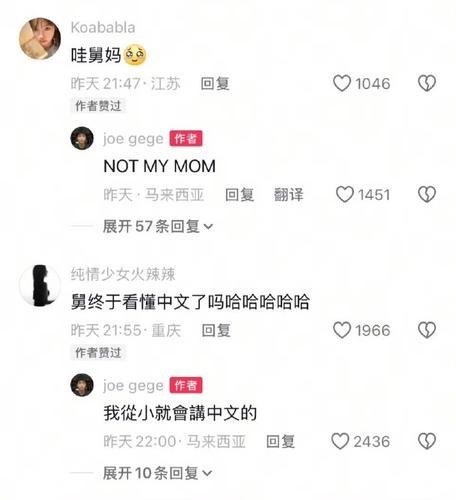Screen dimensions: 456x500
Task: Reply to 纯情少女火辣辣's comment
Action: (216, 330)
